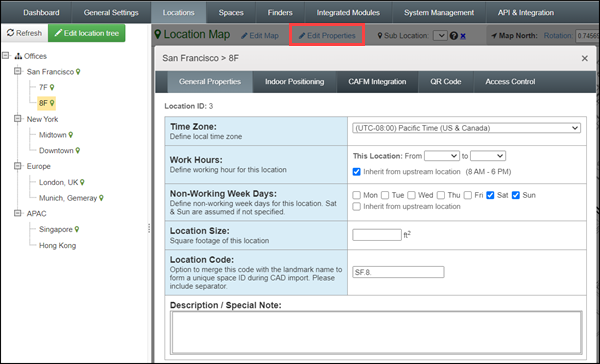Screen dimensions: 600x364
Task: Click the Edit location tree button
Action: [87, 33]
